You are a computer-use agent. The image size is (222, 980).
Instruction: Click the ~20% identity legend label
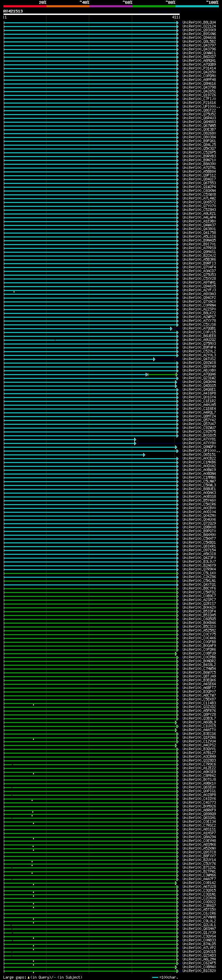(x=43, y=2)
